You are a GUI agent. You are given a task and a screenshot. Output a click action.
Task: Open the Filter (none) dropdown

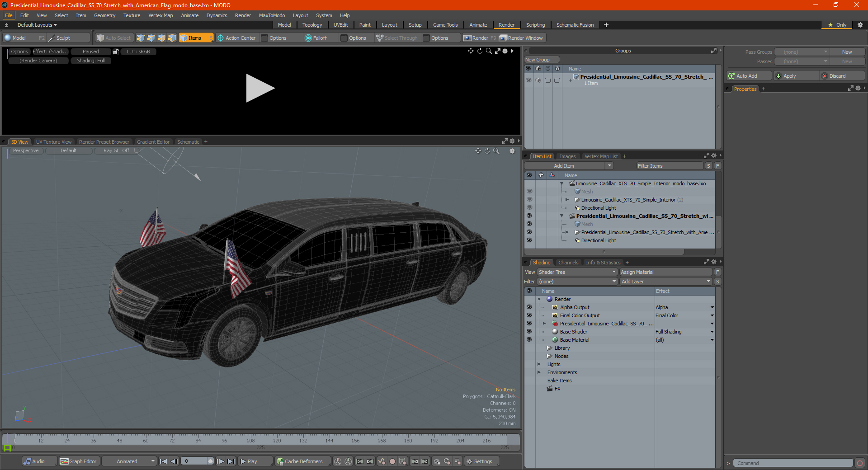click(x=577, y=282)
